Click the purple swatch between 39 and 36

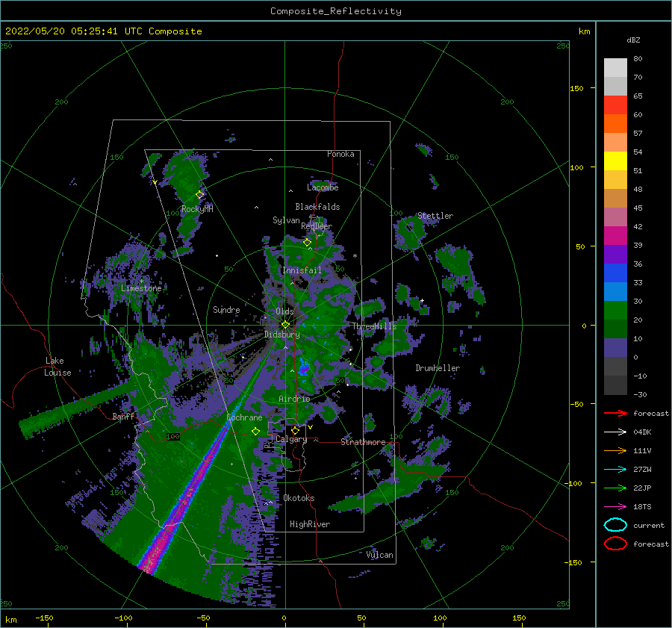tap(615, 255)
